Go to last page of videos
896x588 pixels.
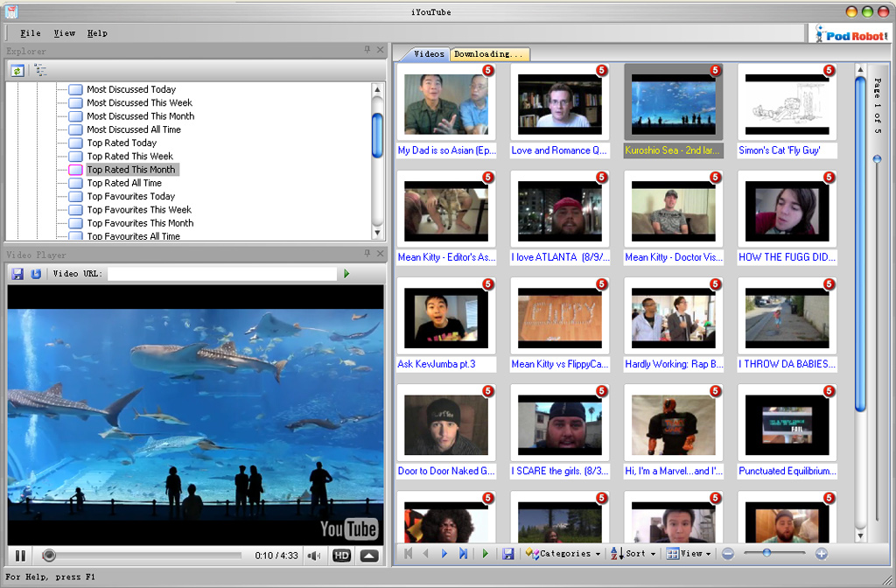[x=463, y=553]
